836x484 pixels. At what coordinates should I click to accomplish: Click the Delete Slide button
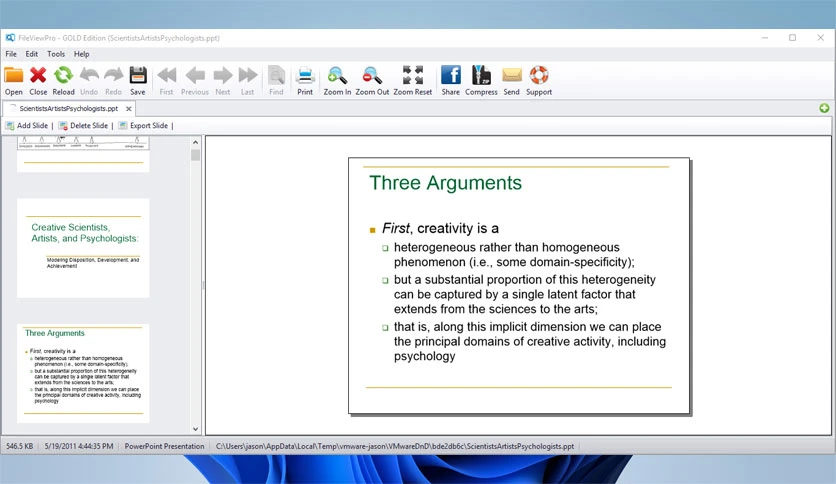pyautogui.click(x=84, y=126)
